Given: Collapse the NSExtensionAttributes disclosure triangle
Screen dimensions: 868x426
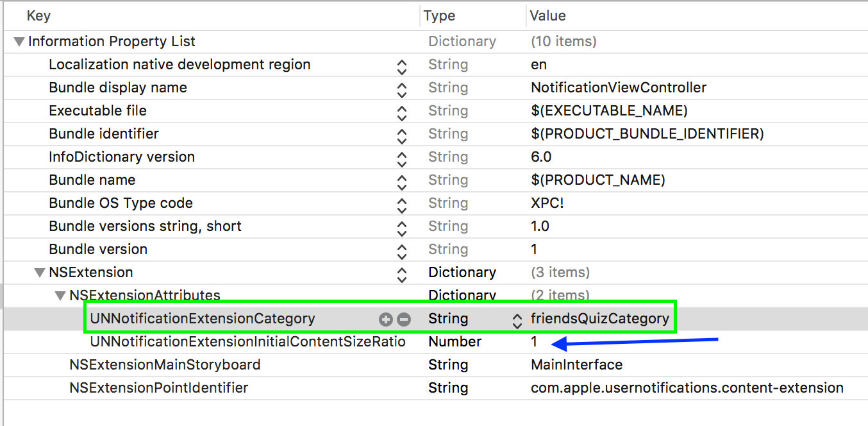Looking at the screenshot, I should click(60, 296).
